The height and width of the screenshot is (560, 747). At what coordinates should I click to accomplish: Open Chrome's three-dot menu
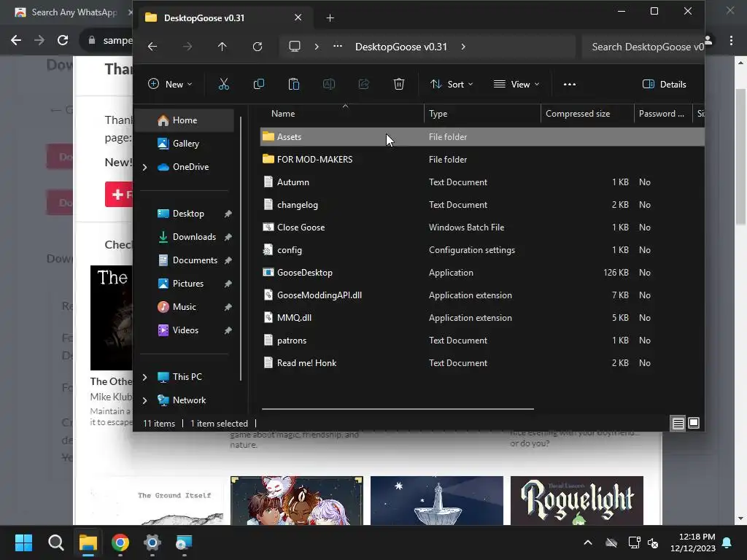point(731,41)
